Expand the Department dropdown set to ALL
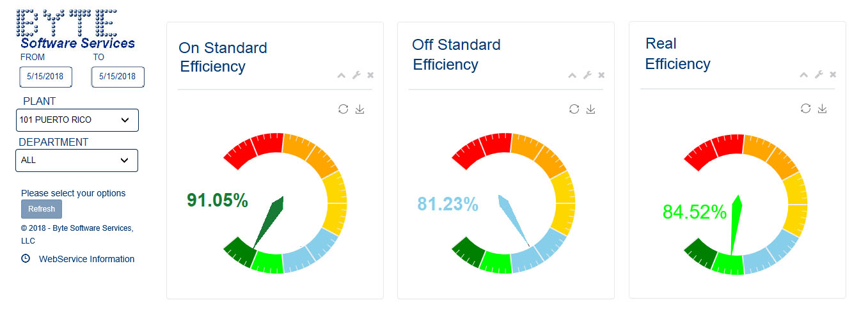Viewport: 868px width, 312px height. (77, 160)
